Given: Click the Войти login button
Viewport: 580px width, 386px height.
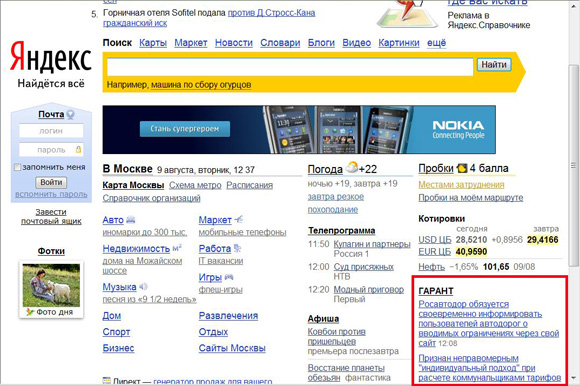Looking at the screenshot, I should [x=51, y=182].
